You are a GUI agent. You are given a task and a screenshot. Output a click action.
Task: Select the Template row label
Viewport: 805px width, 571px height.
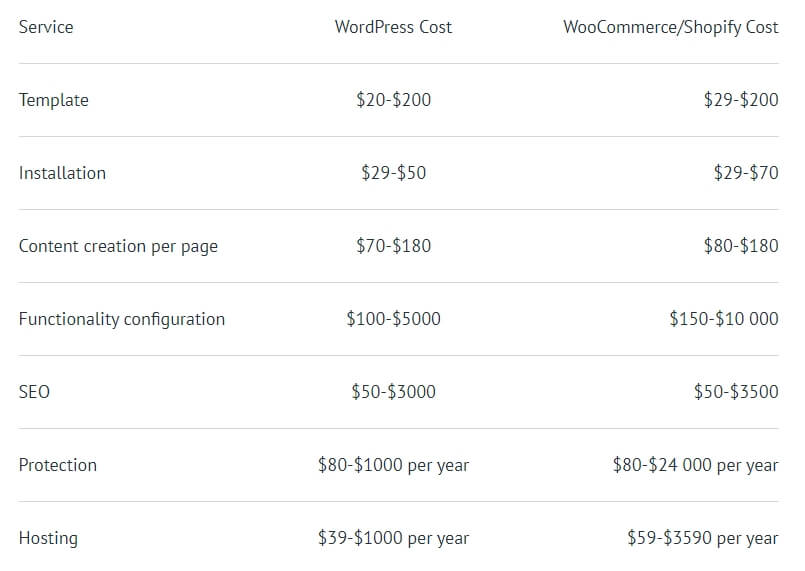(53, 100)
